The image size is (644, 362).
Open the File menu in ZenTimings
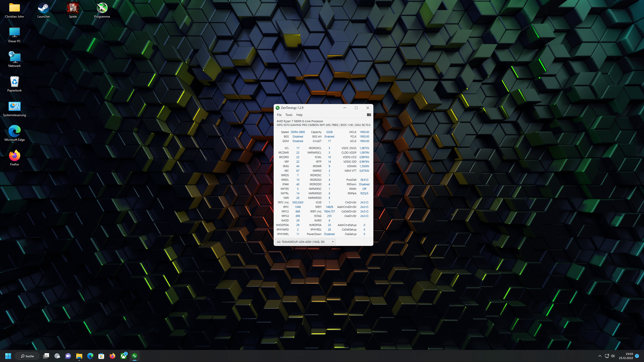pyautogui.click(x=279, y=115)
